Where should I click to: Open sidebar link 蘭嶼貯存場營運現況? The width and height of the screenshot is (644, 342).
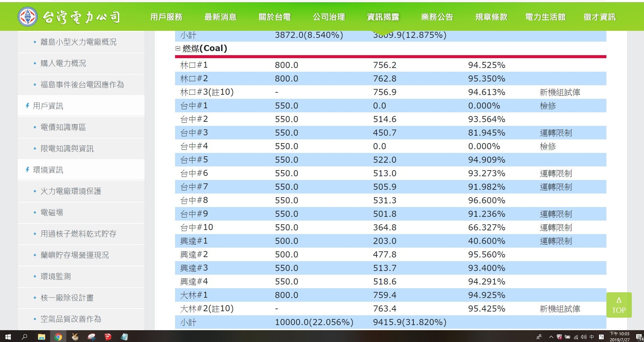coord(74,255)
